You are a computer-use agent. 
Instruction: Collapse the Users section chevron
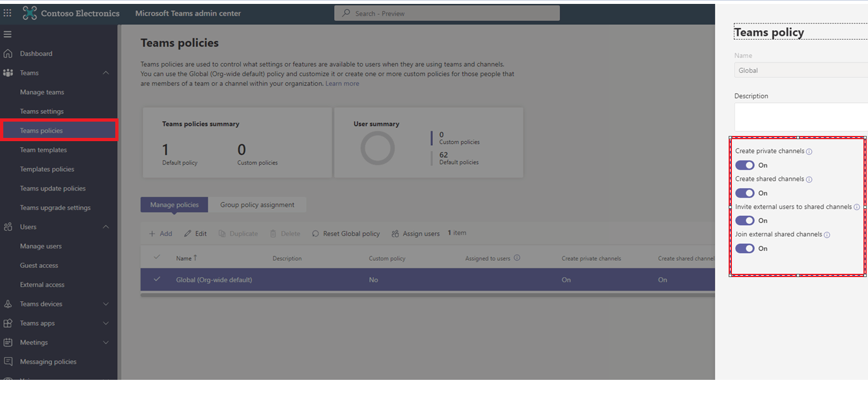click(106, 227)
